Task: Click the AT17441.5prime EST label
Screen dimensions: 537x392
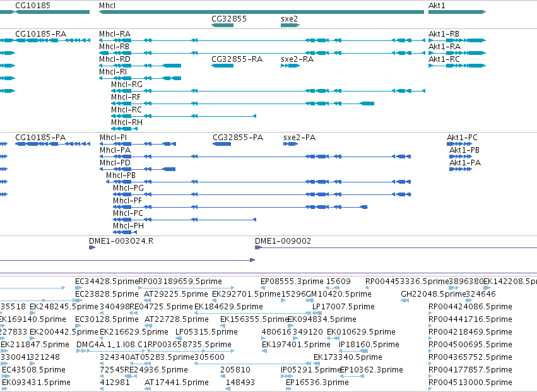Action: click(177, 383)
